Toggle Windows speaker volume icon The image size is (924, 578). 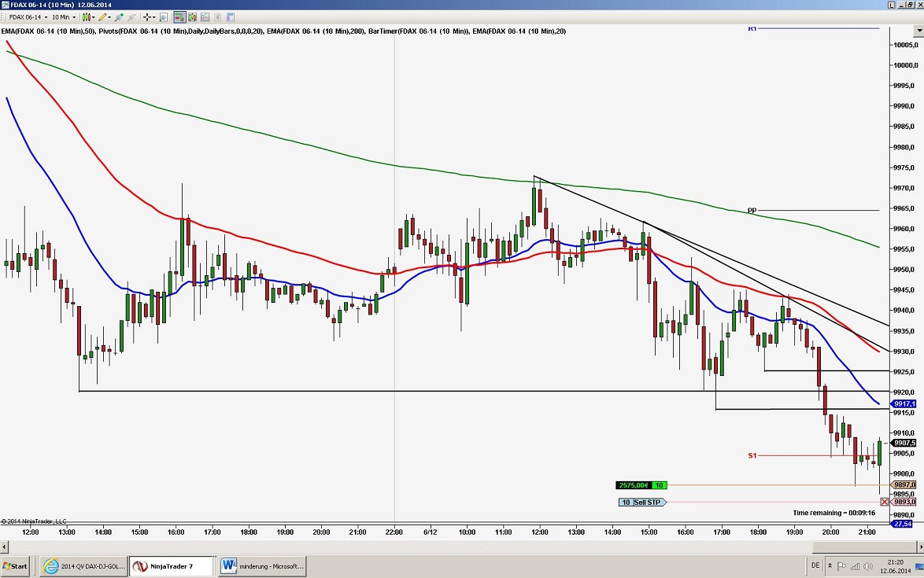point(867,566)
